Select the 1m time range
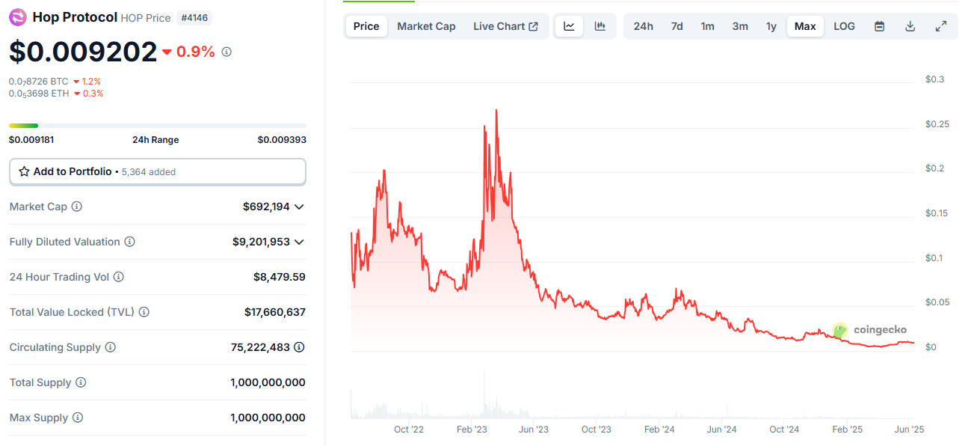The width and height of the screenshot is (980, 446). click(x=707, y=26)
